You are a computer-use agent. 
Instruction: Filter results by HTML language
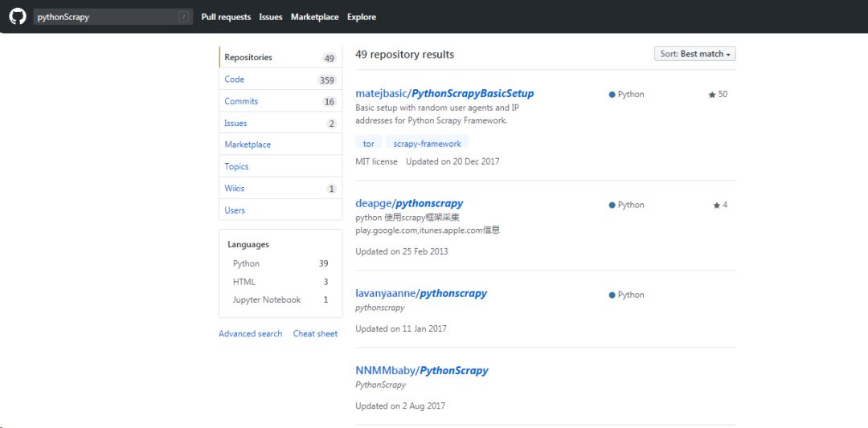pyautogui.click(x=280, y=282)
